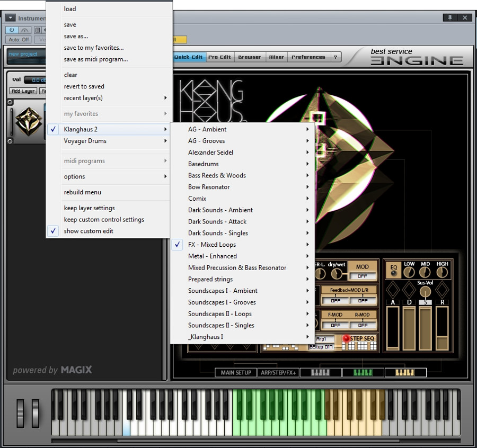This screenshot has width=477, height=448.
Task: Click the help question mark button
Action: pos(335,57)
